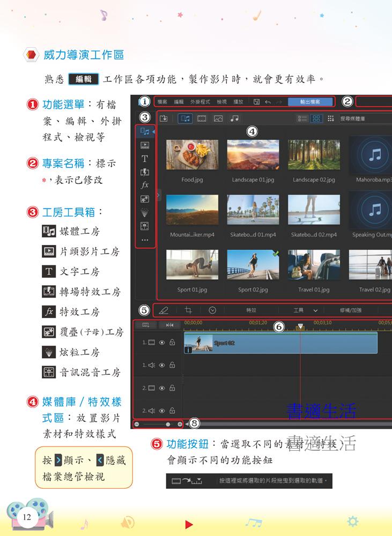This screenshot has width=392, height=536.
Task: Open the Media Room in the app sidebar
Action: point(145,132)
